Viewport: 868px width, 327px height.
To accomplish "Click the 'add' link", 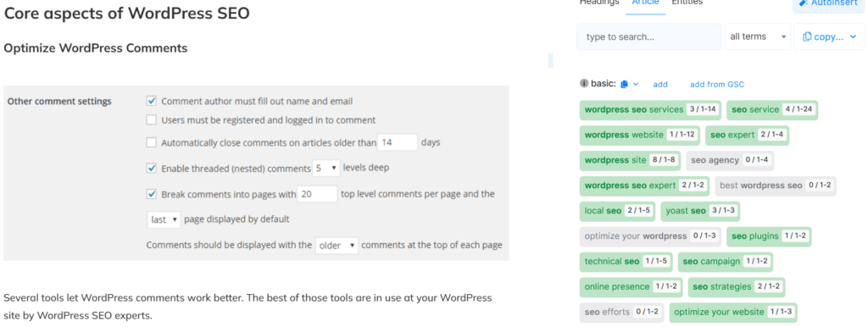I will (x=660, y=84).
